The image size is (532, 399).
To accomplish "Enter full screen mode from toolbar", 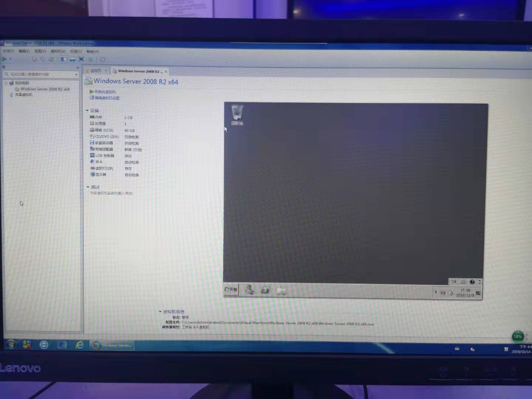I will click(x=81, y=59).
